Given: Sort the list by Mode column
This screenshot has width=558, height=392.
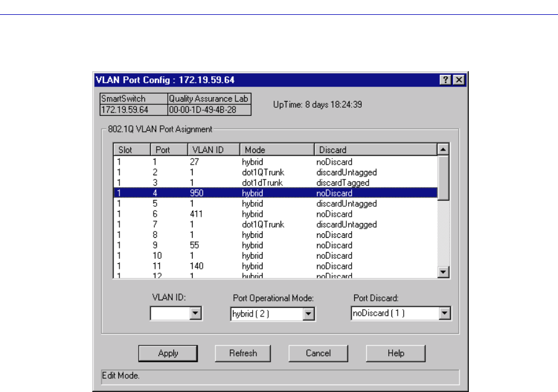Looking at the screenshot, I should pyautogui.click(x=276, y=150).
